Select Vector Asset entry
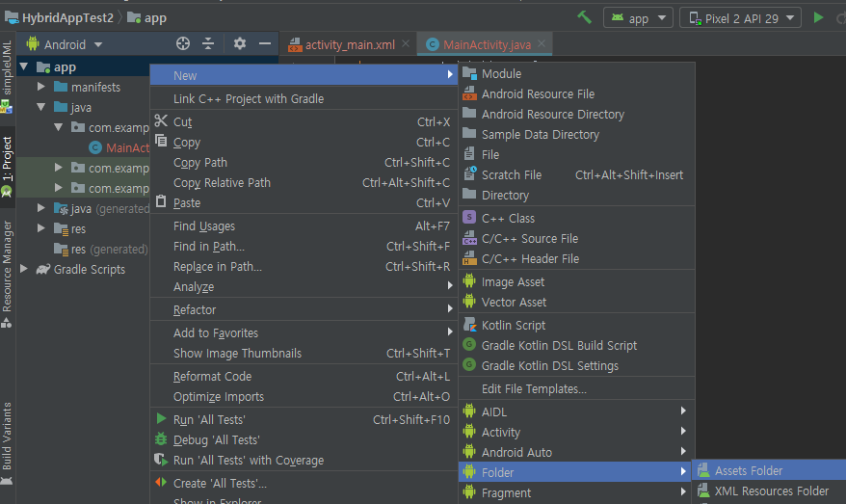The width and height of the screenshot is (846, 504). [x=576, y=303]
